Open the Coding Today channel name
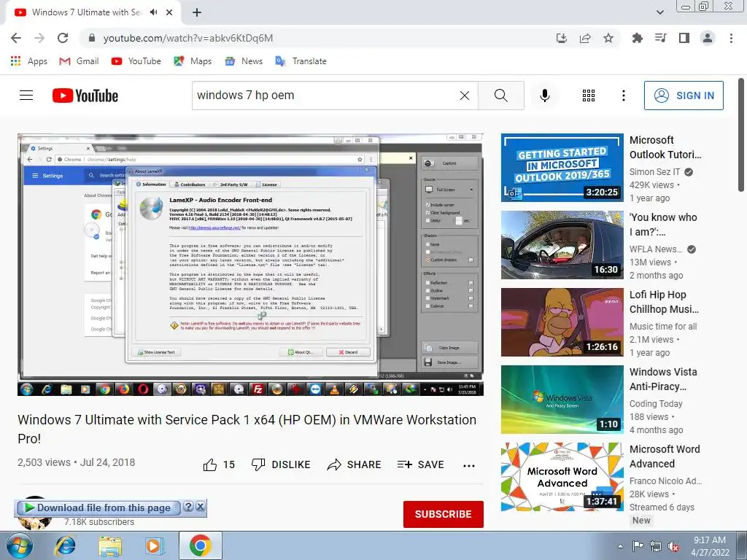This screenshot has height=560, width=747. 656,404
